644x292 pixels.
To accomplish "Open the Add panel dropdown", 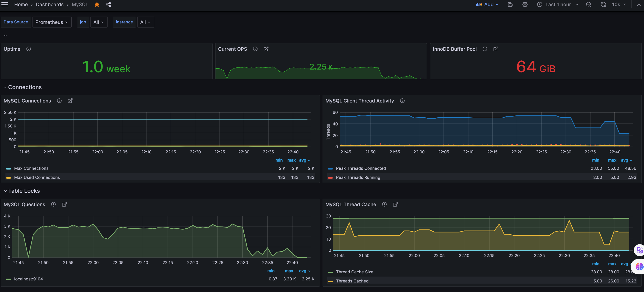I will 487,5.
